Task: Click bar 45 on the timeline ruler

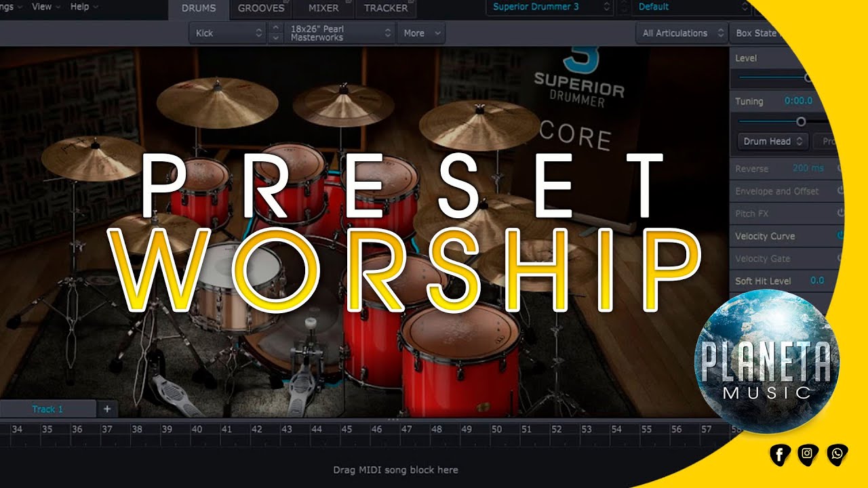Action: tap(347, 430)
